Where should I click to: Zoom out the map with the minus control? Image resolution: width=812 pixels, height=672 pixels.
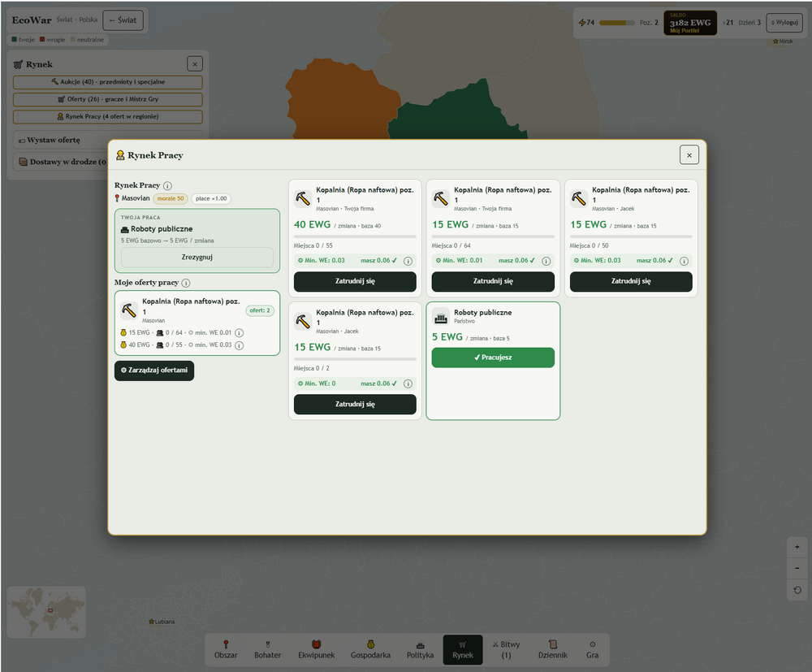[x=797, y=568]
